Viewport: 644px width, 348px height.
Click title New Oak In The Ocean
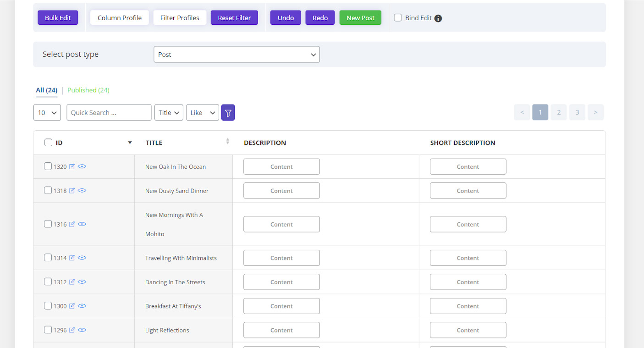(x=176, y=166)
